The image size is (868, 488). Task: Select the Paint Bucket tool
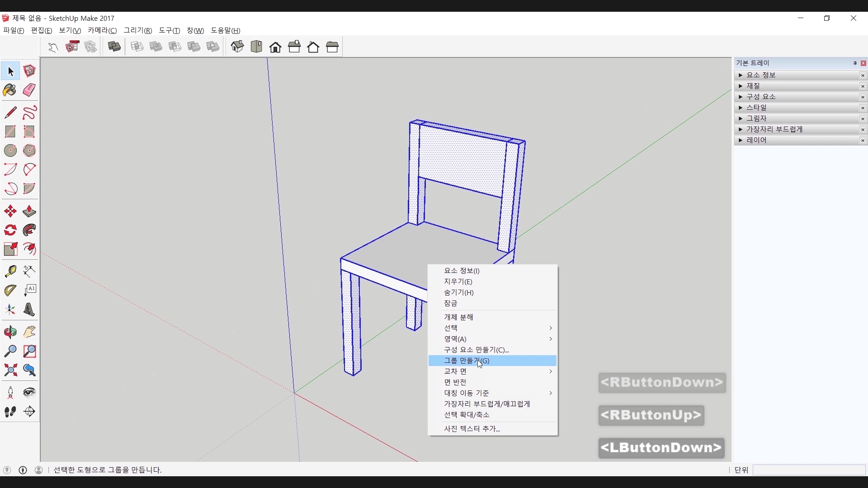click(10, 90)
